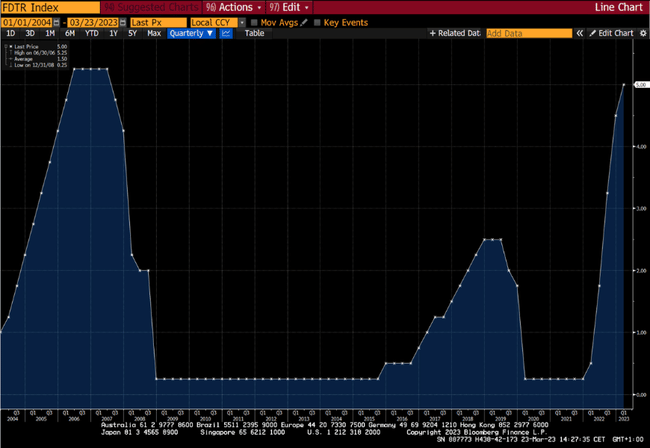Toggle Last Price legend marker
This screenshot has width=650, height=448.
[x=9, y=46]
